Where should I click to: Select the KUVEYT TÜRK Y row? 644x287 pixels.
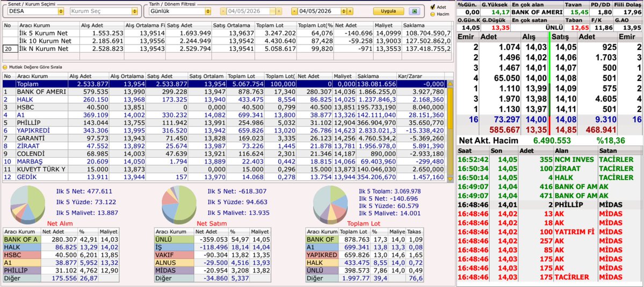click(224, 170)
